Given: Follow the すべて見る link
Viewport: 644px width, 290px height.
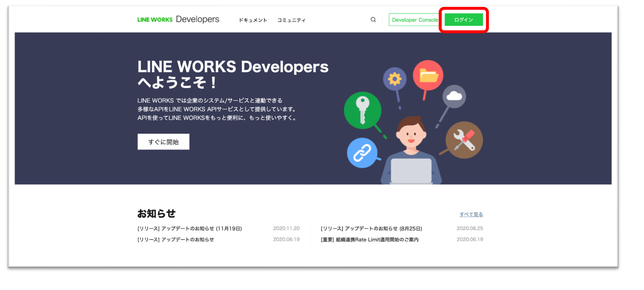Looking at the screenshot, I should point(471,215).
